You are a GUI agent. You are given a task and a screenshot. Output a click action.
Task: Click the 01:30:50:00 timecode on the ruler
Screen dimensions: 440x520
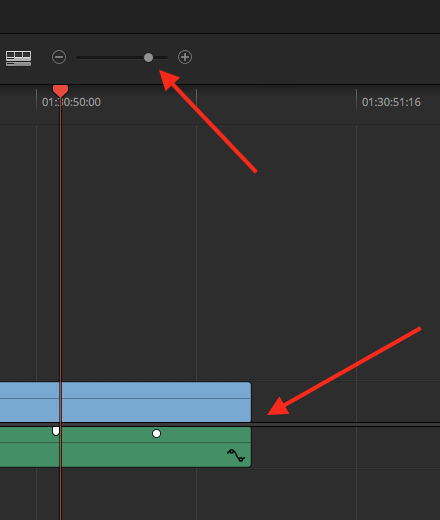point(71,102)
